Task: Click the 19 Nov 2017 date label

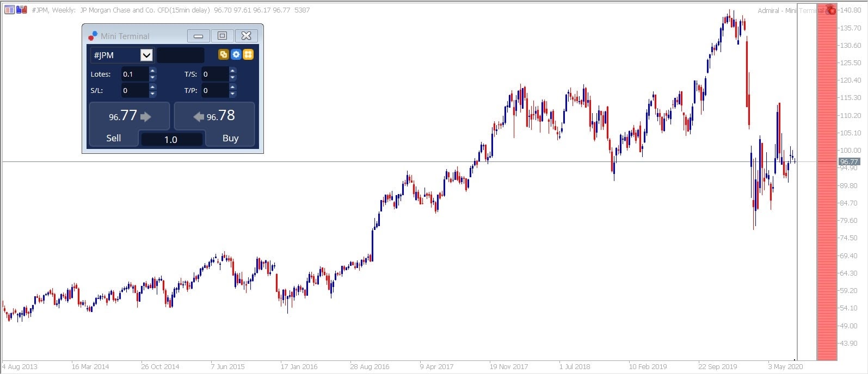Action: point(509,366)
